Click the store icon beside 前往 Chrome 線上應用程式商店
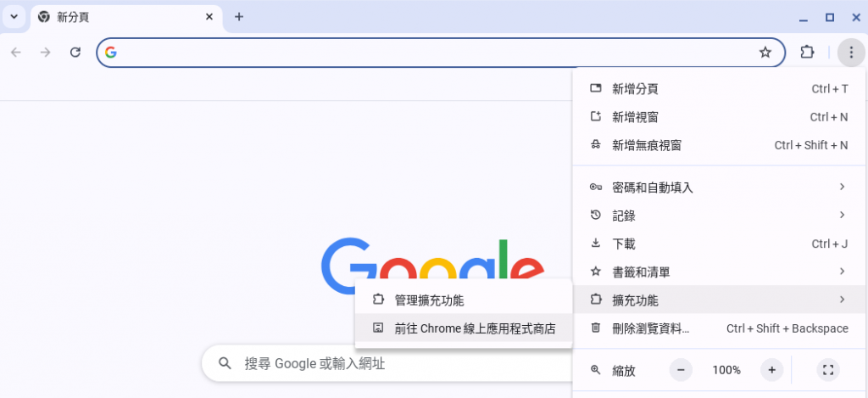868x398 pixels. (377, 328)
